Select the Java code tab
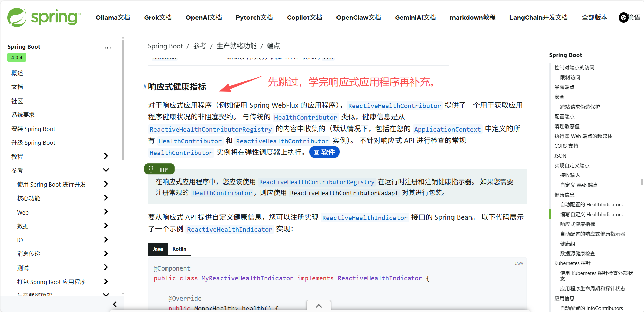 coord(158,249)
